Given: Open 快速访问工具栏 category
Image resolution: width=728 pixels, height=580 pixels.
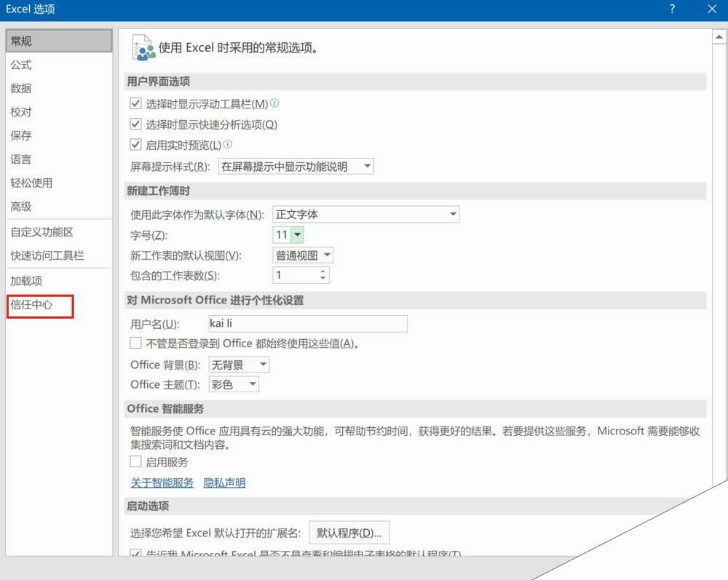Looking at the screenshot, I should point(59,255).
